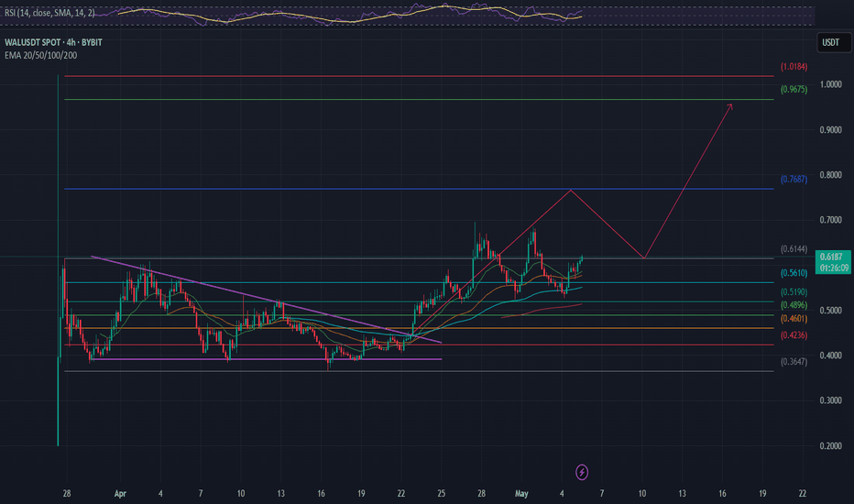Click the (0.4896) level label
Viewport: 854px width, 504px height.
coord(794,305)
